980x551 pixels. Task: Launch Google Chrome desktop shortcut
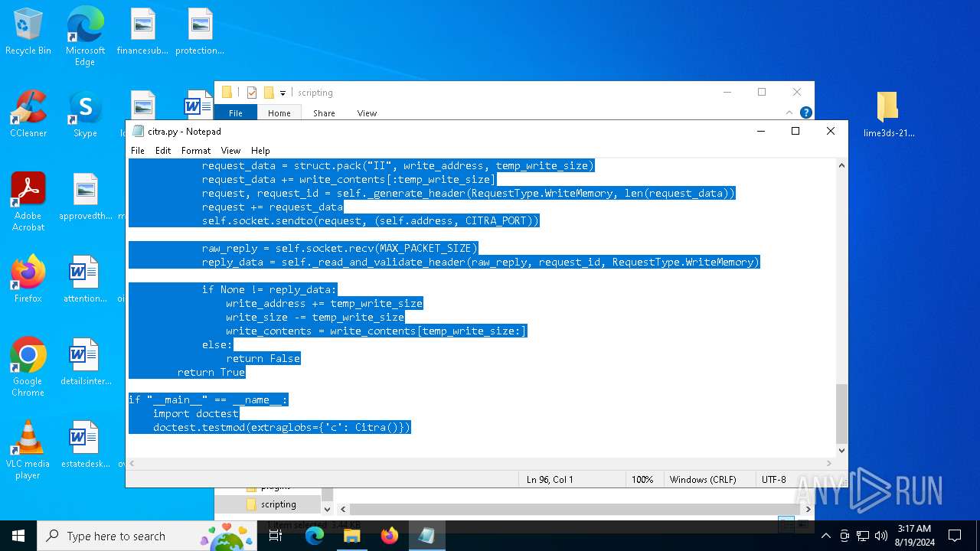click(28, 367)
